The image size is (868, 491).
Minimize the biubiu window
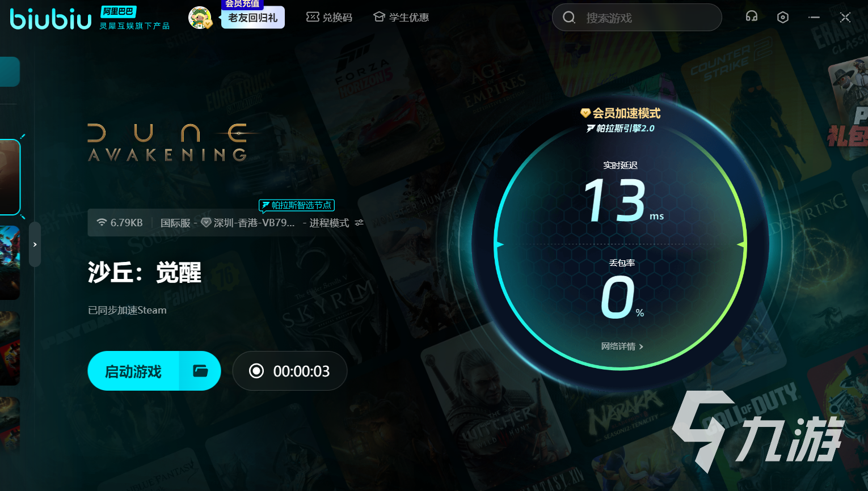click(x=814, y=17)
